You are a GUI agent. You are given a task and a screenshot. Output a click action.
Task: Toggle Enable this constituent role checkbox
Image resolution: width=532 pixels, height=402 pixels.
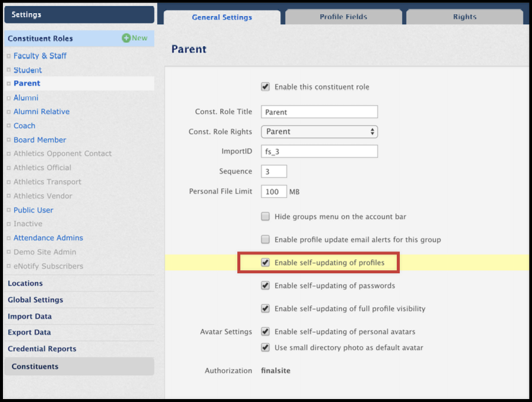(265, 87)
